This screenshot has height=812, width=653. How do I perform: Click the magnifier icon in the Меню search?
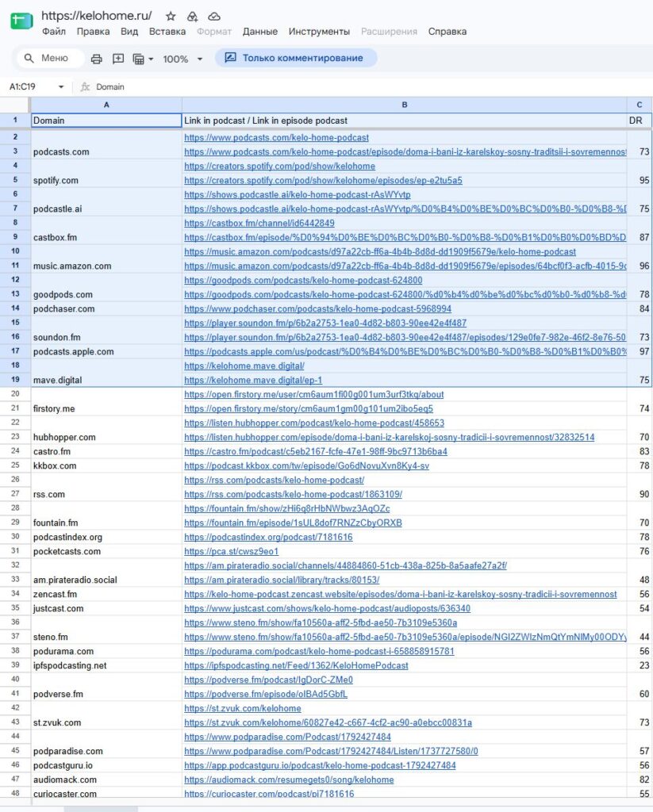pyautogui.click(x=29, y=58)
